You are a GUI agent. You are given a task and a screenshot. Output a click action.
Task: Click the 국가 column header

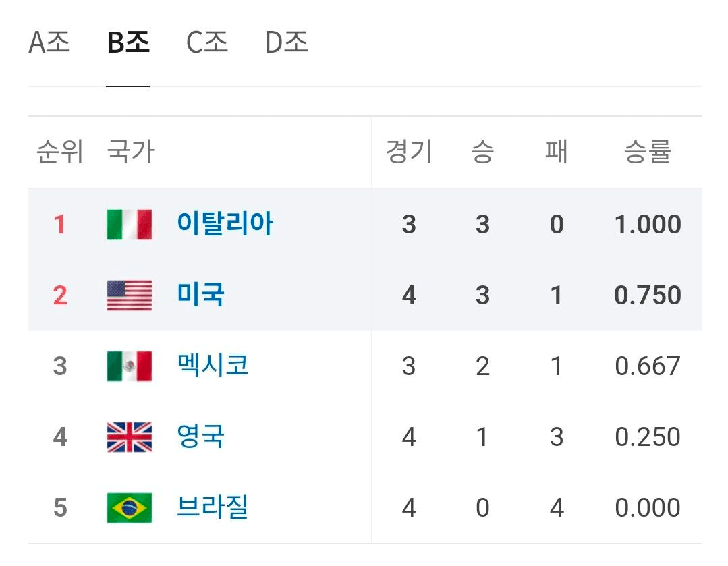click(x=131, y=152)
